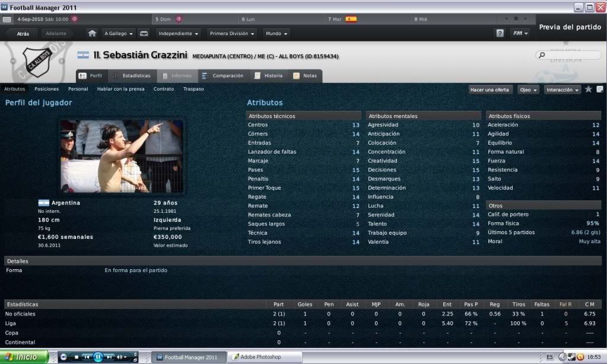The height and width of the screenshot is (364, 607).
Task: Click Hacer una oferta button
Action: tap(490, 90)
